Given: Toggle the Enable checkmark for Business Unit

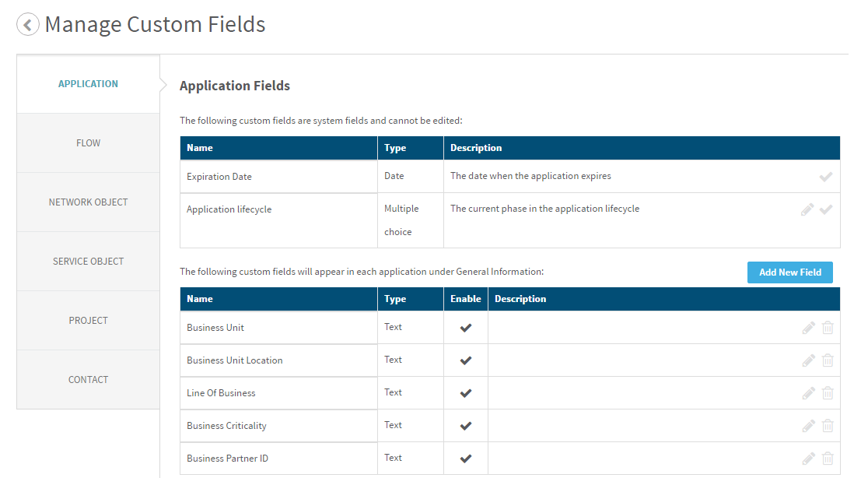Looking at the screenshot, I should [x=466, y=328].
